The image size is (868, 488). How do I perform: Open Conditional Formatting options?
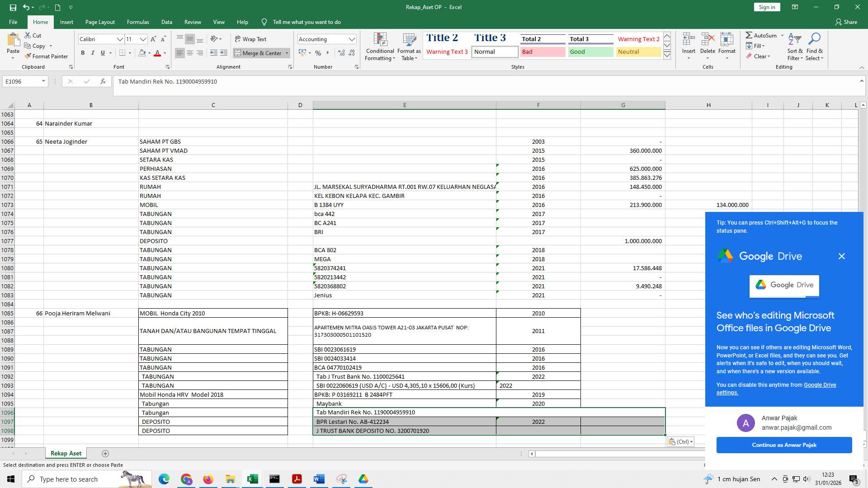pyautogui.click(x=380, y=47)
